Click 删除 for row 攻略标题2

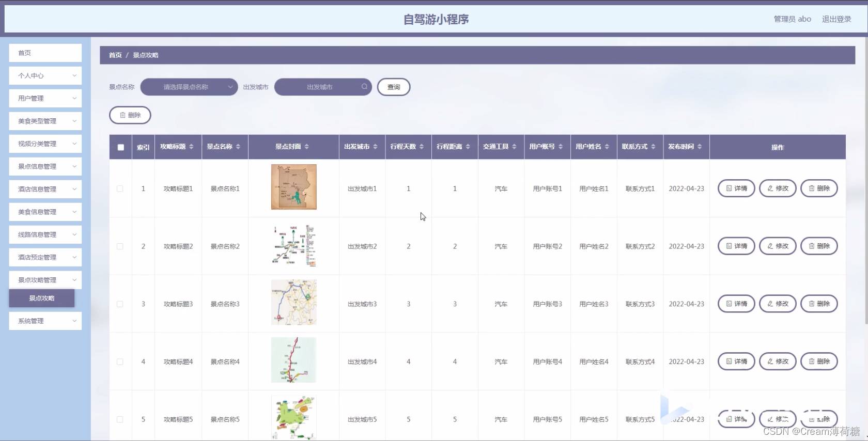819,246
